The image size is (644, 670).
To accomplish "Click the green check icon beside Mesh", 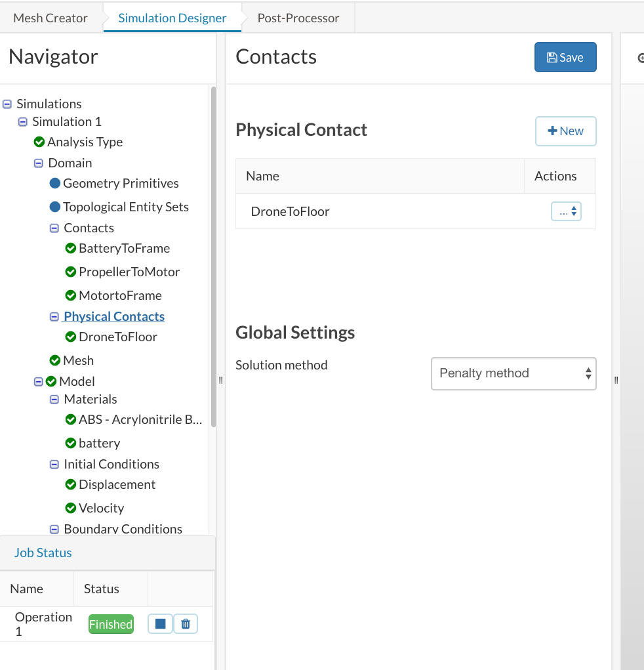I will [55, 360].
